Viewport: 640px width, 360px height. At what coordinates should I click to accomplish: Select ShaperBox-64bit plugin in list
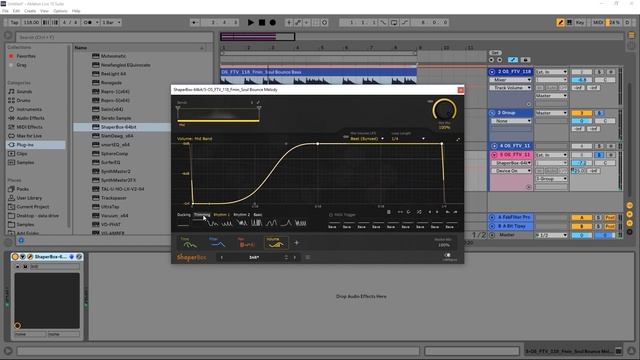(x=118, y=127)
